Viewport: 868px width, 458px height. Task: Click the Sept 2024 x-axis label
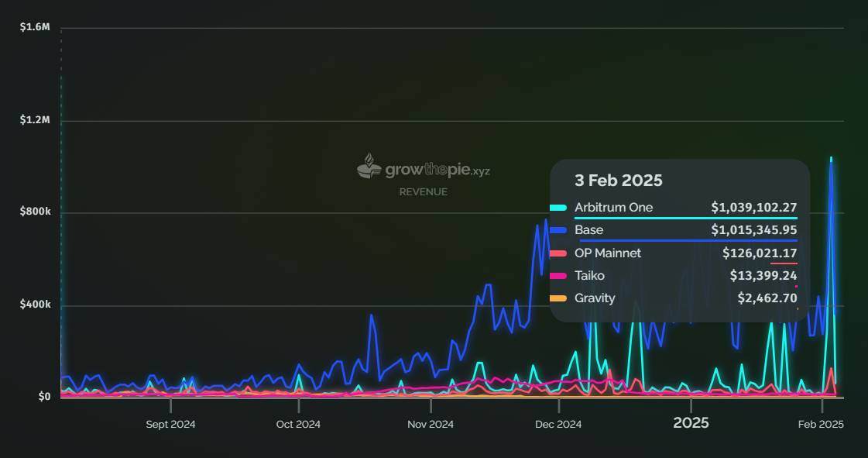pyautogui.click(x=170, y=424)
